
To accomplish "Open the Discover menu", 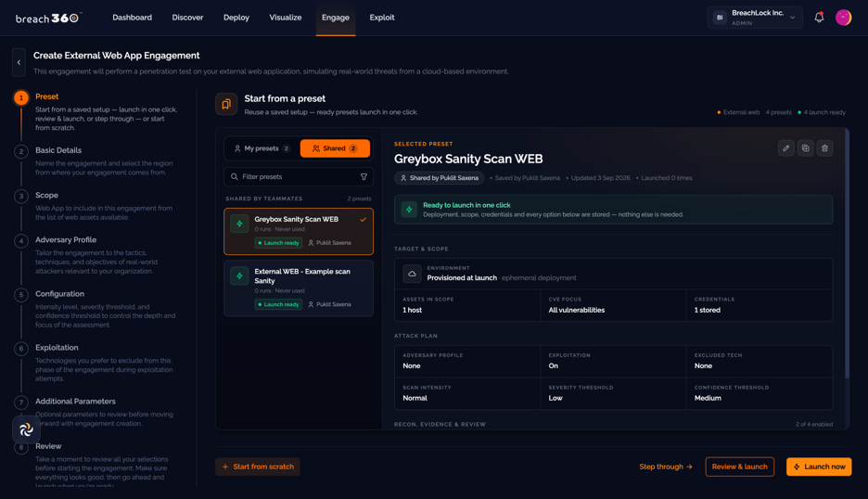I will tap(187, 18).
